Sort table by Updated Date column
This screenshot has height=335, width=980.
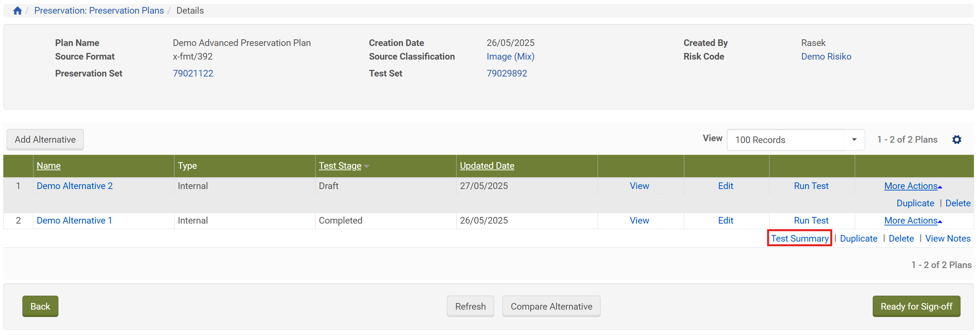tap(487, 166)
